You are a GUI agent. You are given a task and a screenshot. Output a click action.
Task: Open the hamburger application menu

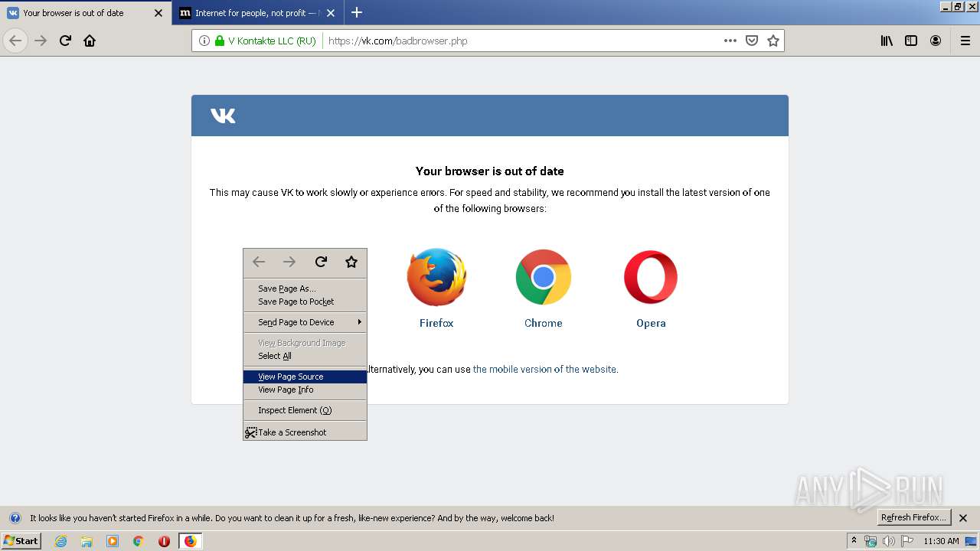point(965,41)
